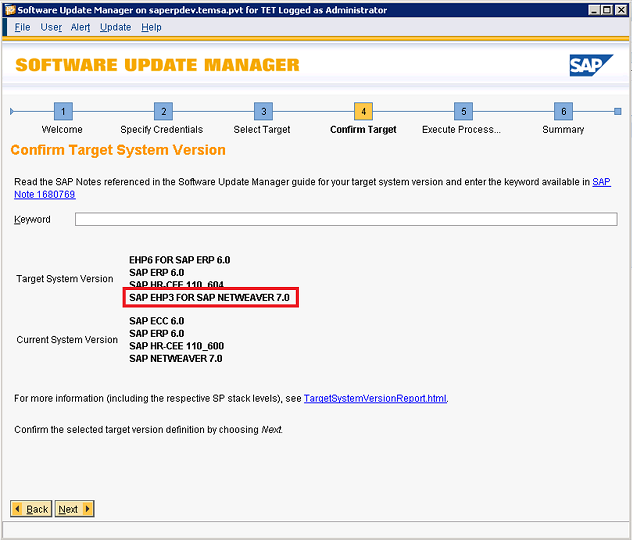Screen dimensions: 632x540
Task: Maximize the Software Update Manager window
Action: pyautogui.click(x=607, y=10)
